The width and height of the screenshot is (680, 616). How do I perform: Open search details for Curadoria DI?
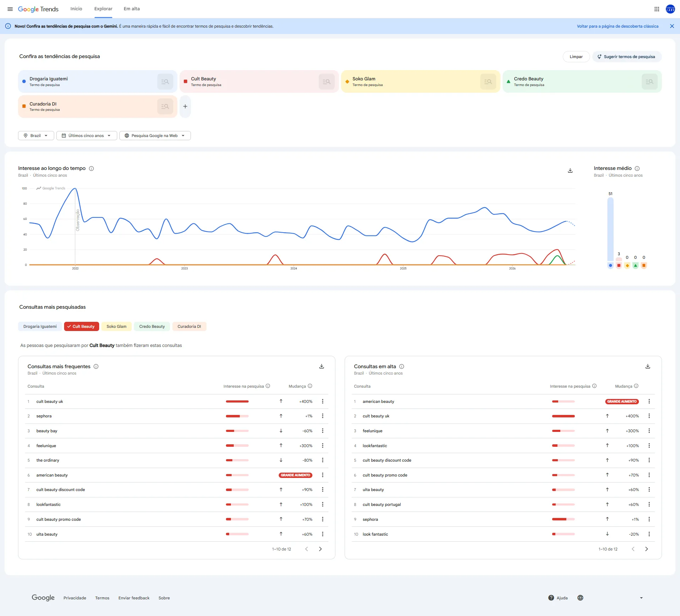pyautogui.click(x=165, y=106)
